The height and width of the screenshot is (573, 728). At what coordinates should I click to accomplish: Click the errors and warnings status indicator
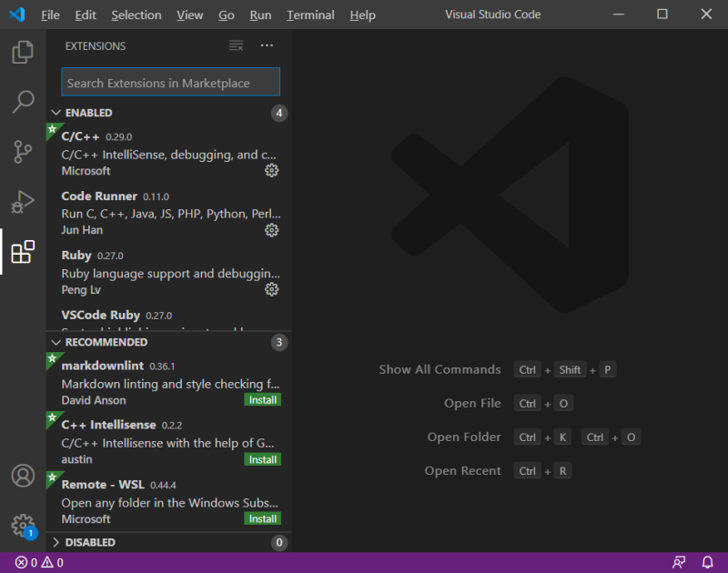pyautogui.click(x=39, y=563)
